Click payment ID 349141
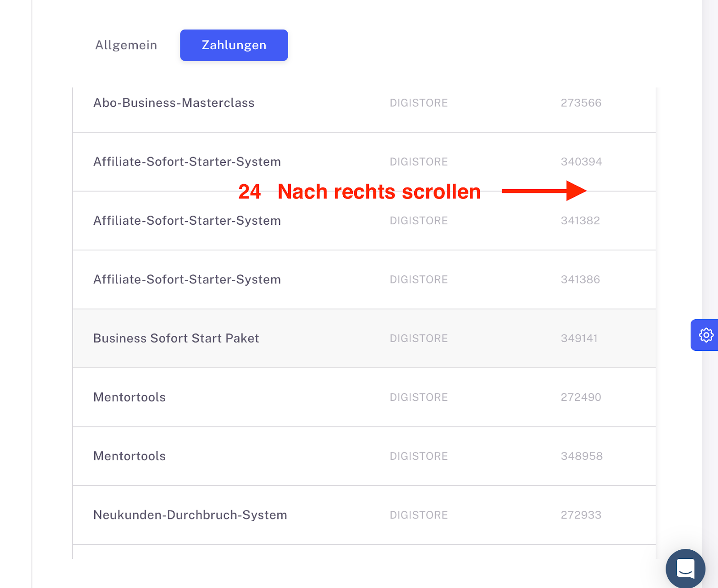 pyautogui.click(x=579, y=338)
